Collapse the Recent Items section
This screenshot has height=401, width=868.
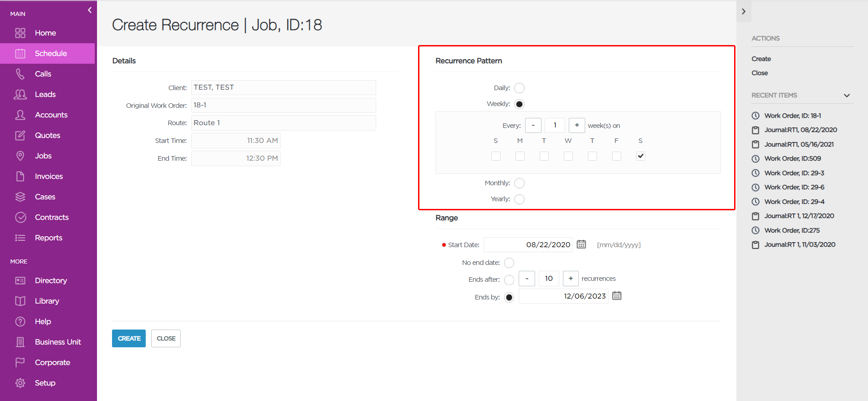(x=847, y=96)
